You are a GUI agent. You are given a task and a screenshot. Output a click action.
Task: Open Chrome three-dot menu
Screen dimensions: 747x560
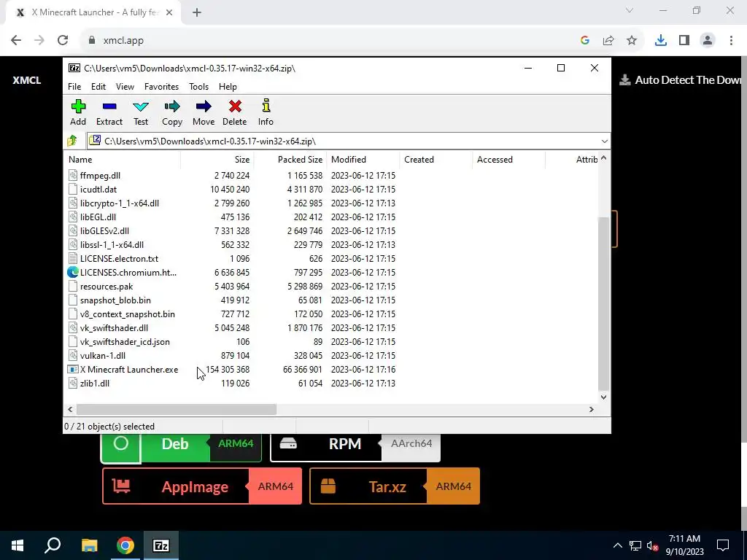tap(731, 41)
